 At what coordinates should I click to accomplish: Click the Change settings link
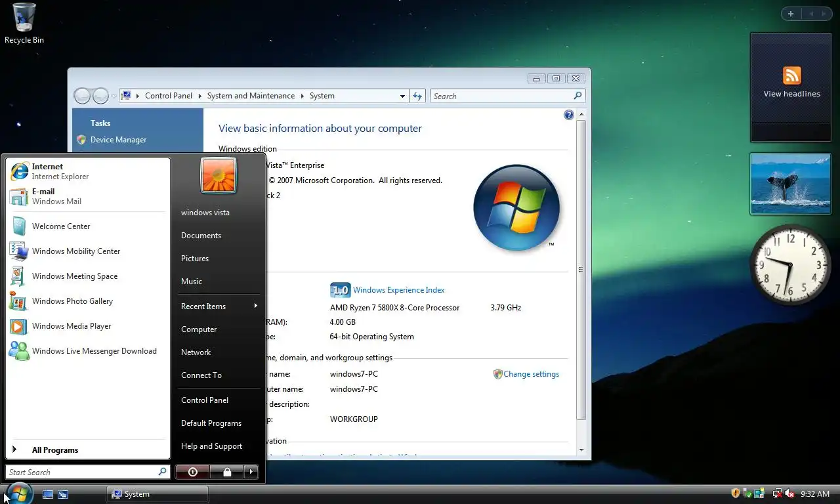point(531,374)
